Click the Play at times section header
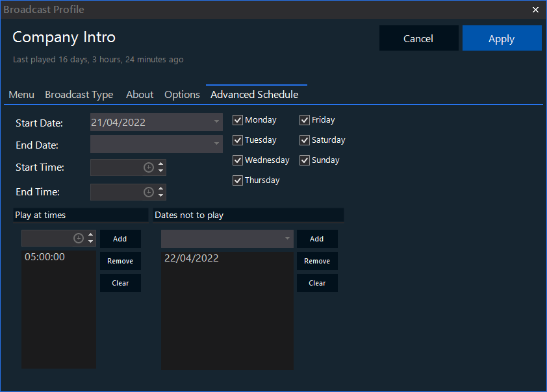This screenshot has width=547, height=392. (x=81, y=215)
